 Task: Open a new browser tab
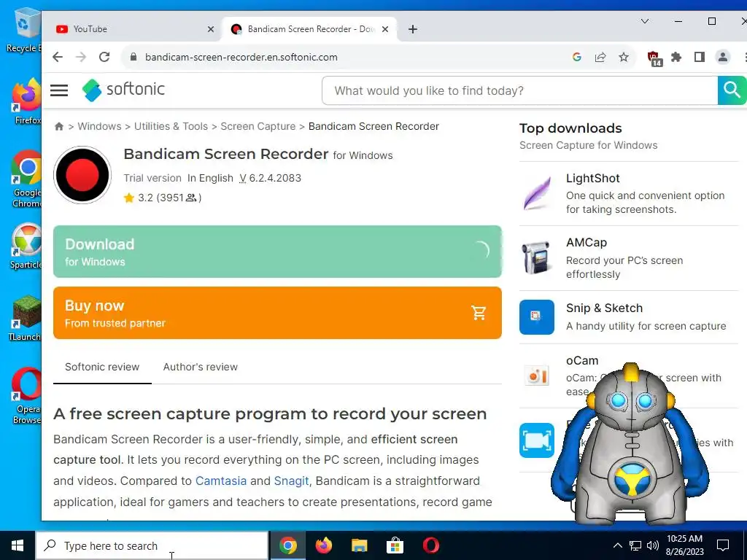413,29
